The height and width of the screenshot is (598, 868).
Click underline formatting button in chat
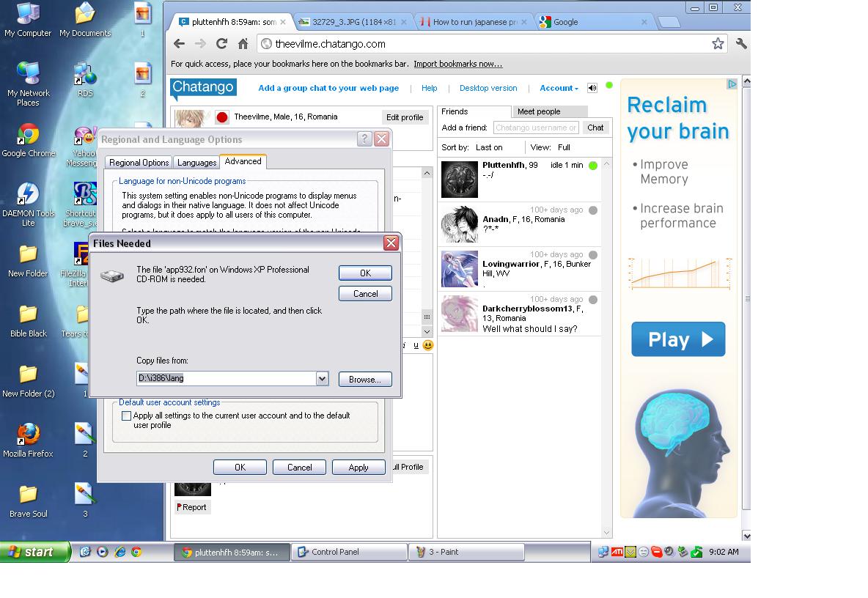[x=416, y=345]
